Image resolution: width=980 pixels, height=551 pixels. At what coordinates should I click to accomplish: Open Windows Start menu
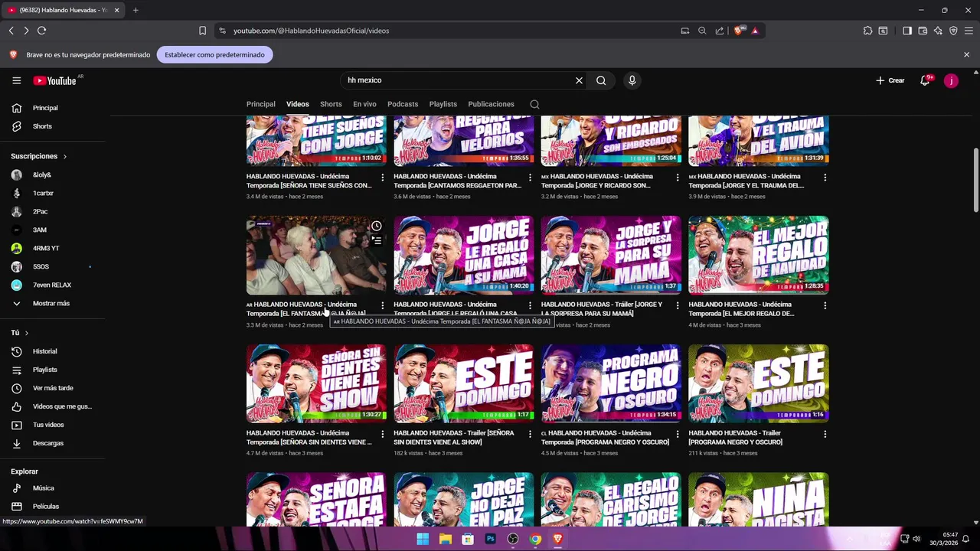423,539
